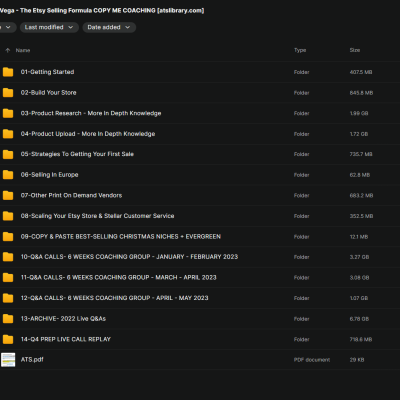Click the 06-Selling In Europe folder icon
This screenshot has height=400, width=400.
(8, 175)
